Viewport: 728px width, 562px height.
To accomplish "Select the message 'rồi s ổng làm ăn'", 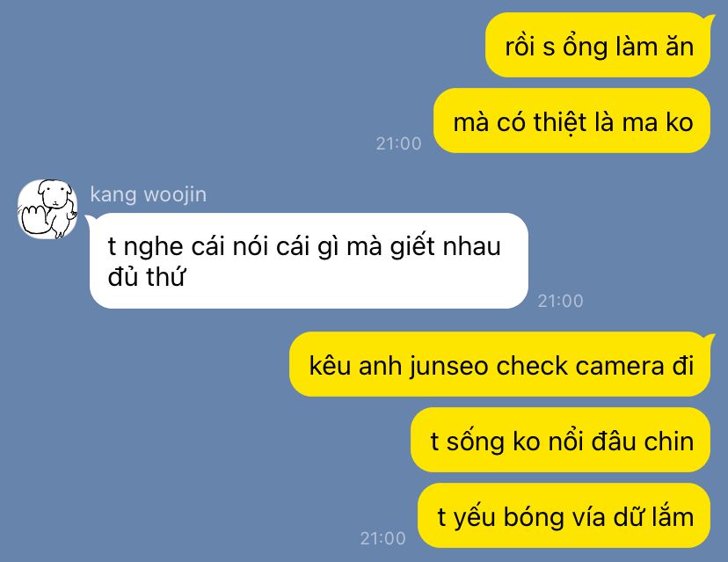I will [598, 45].
